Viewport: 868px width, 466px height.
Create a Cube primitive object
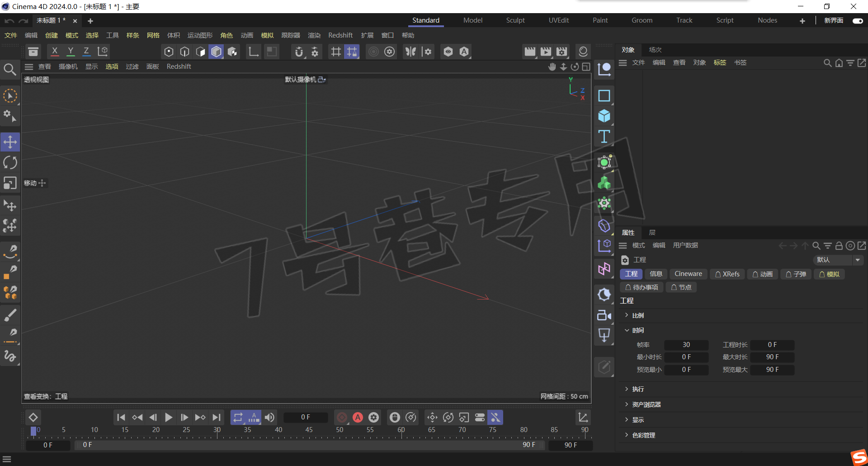click(604, 116)
